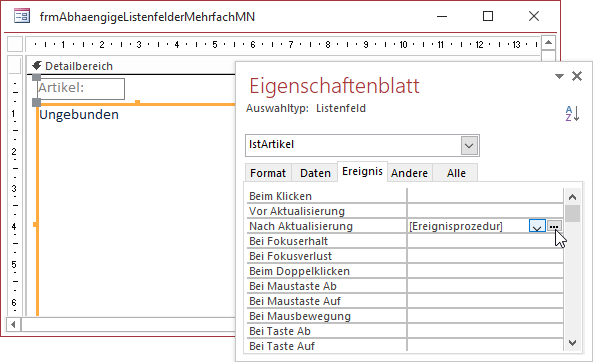The height and width of the screenshot is (362, 593).
Task: Switch to the Format tab
Action: (x=268, y=173)
